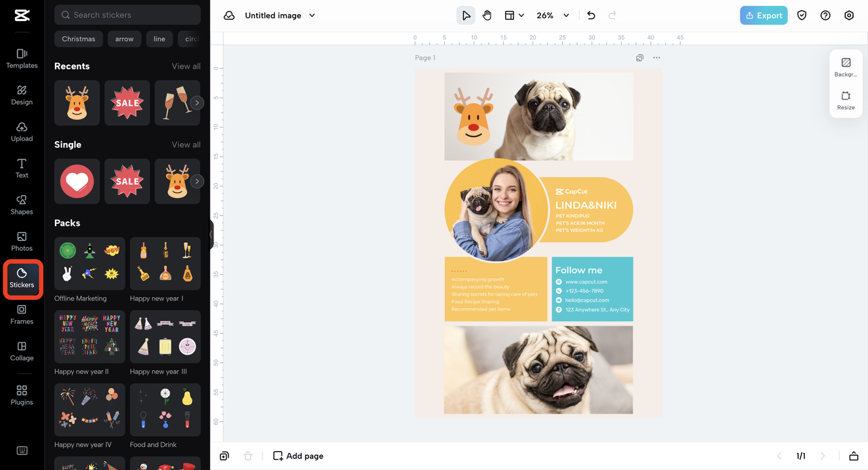
Task: Open the help question mark icon
Action: 825,16
